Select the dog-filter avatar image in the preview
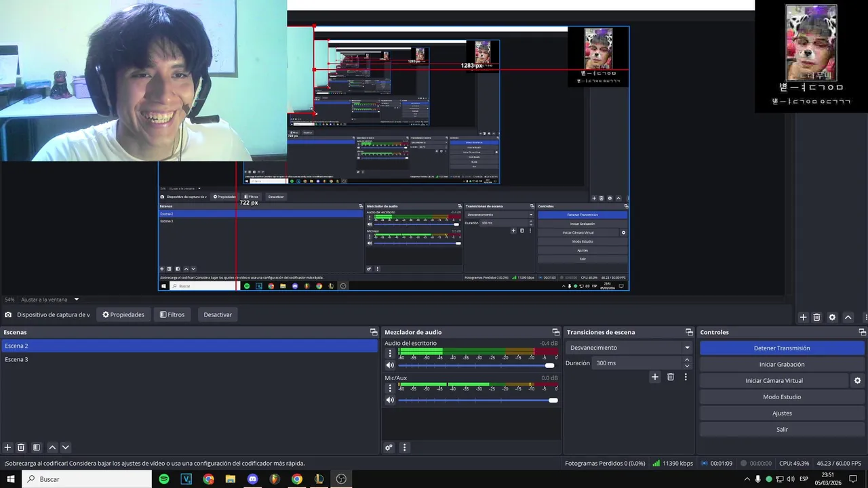This screenshot has width=868, height=488. [811, 43]
